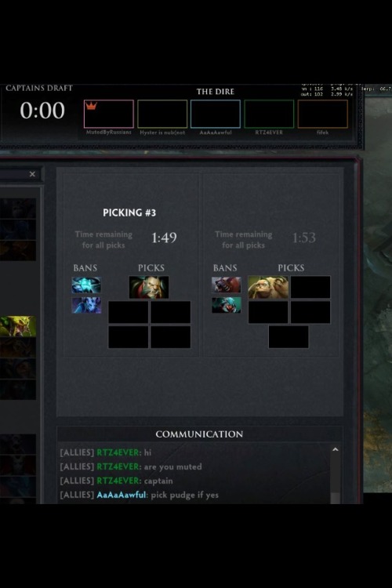Close the hero list panel with the X

(32, 174)
